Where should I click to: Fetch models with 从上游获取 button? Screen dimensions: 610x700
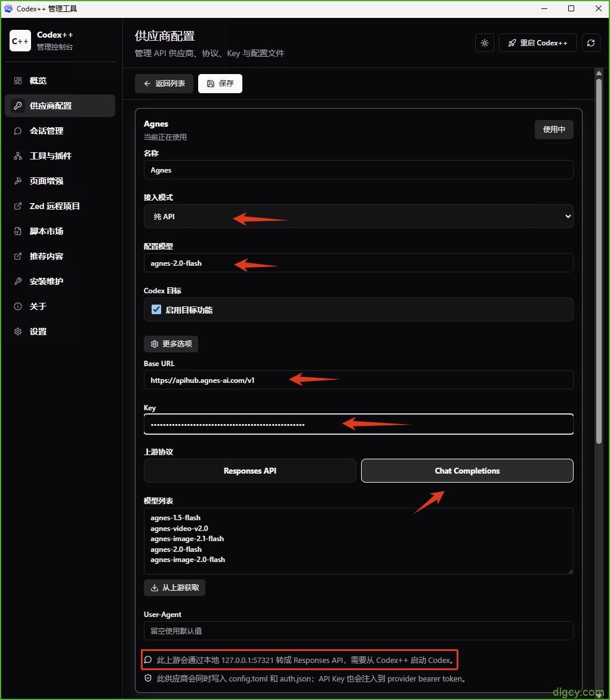174,588
